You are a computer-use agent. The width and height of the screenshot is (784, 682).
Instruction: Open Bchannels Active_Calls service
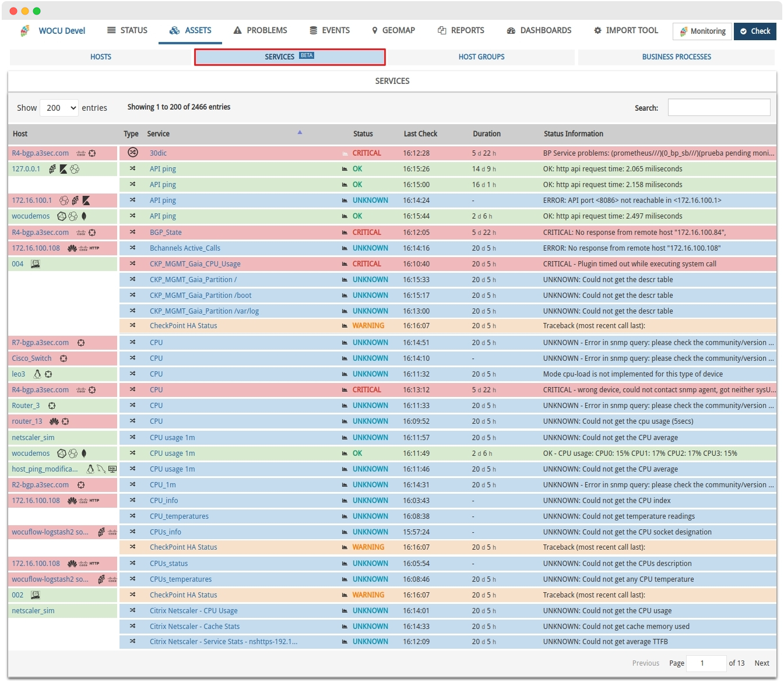(185, 248)
